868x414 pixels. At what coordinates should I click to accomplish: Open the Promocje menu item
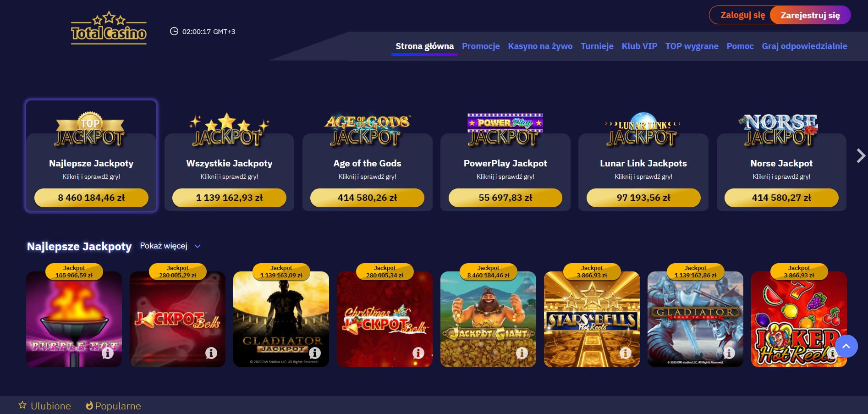481,46
